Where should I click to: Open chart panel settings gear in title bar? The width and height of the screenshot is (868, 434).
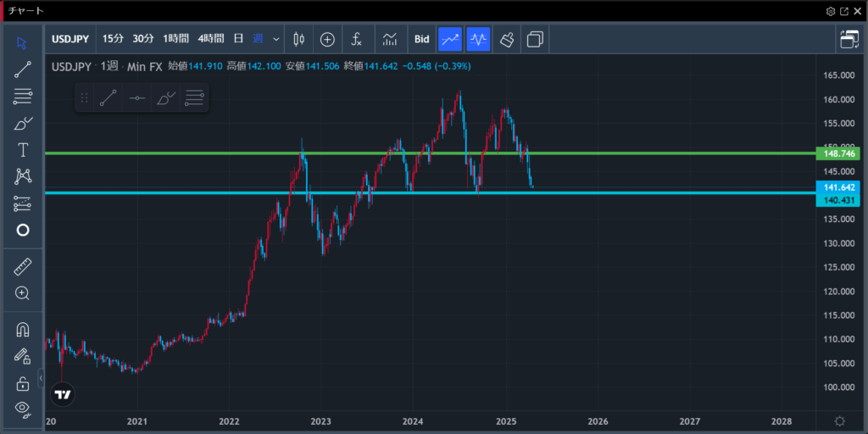click(x=831, y=11)
